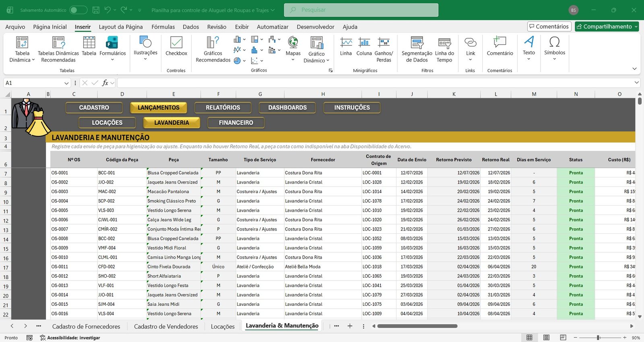Redo the last action
The image size is (644, 342).
pos(124,10)
